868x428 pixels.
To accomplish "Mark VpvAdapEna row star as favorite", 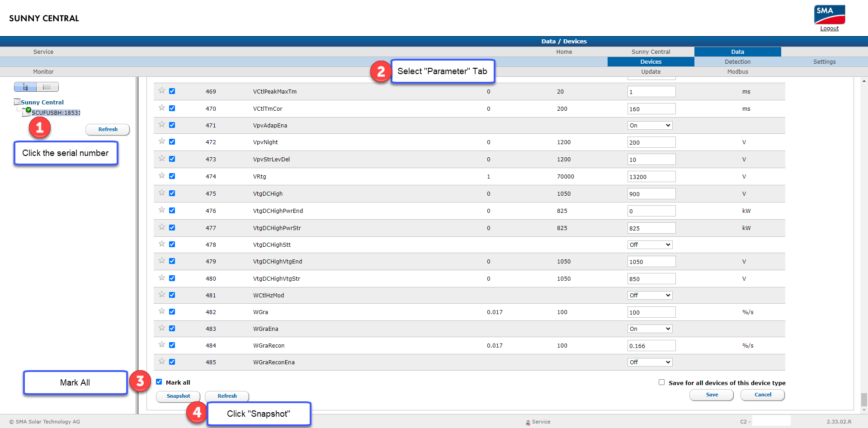I will pyautogui.click(x=162, y=124).
